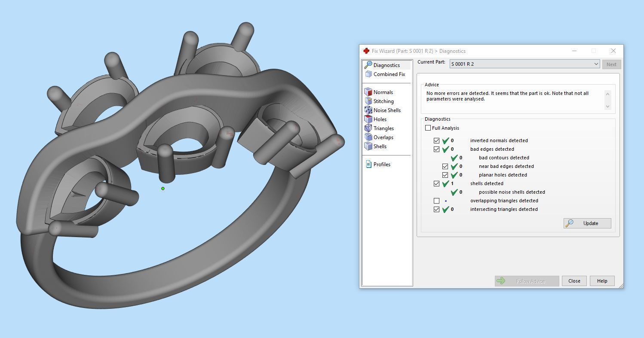Enable the Full Analysis checkbox
644x338 pixels.
tap(428, 128)
